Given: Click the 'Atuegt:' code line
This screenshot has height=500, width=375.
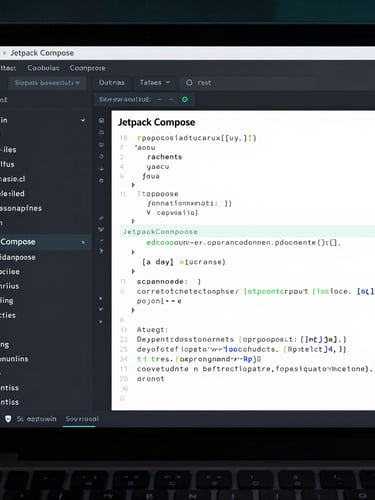Looking at the screenshot, I should [x=152, y=330].
